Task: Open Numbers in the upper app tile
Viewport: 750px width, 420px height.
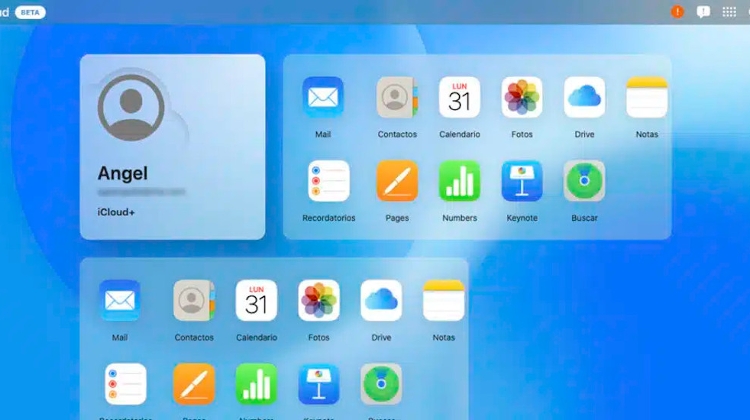Action: point(459,181)
